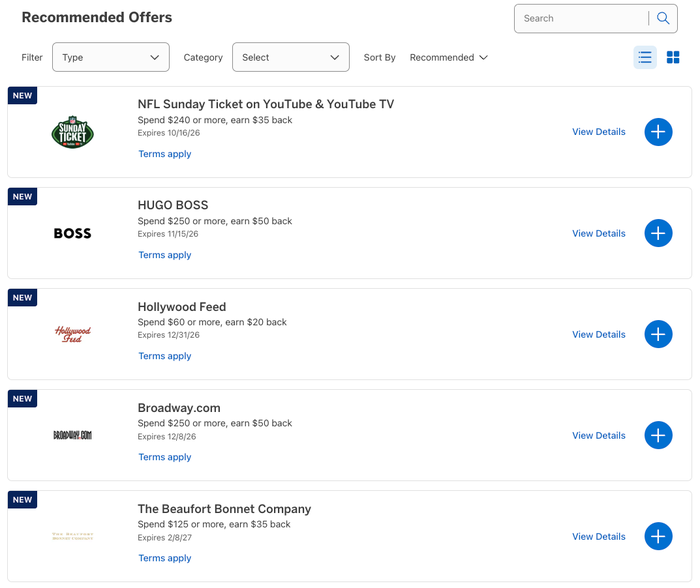
Task: Open the Category Select dropdown
Action: [291, 57]
